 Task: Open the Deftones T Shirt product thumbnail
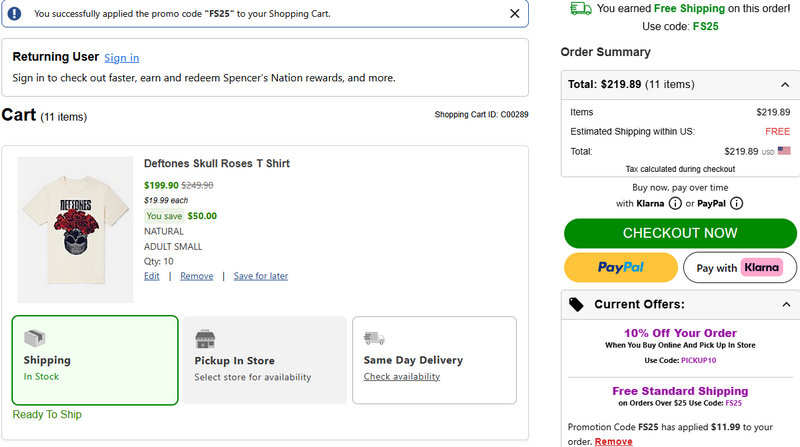(x=75, y=229)
